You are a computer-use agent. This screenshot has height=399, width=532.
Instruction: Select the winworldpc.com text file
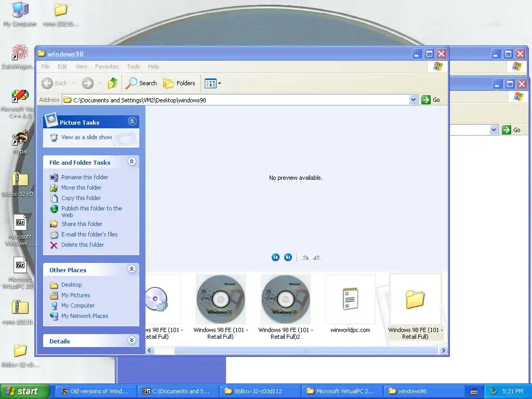[351, 299]
